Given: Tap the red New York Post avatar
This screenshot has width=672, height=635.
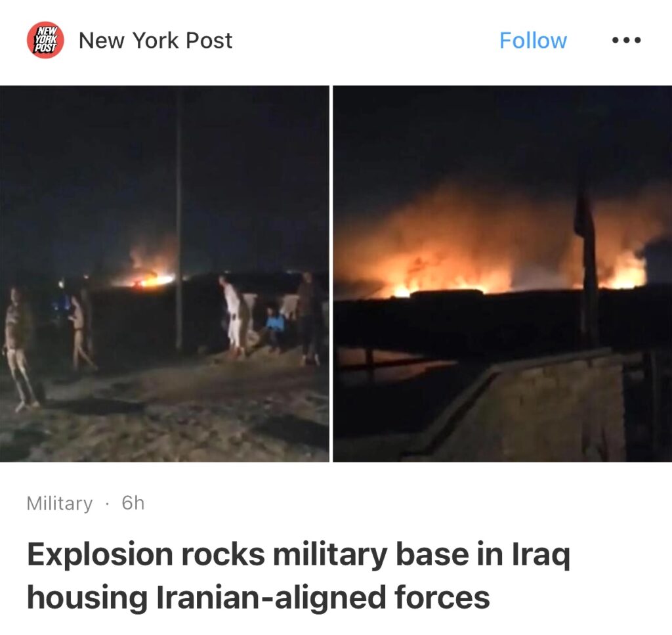Looking at the screenshot, I should (x=45, y=40).
